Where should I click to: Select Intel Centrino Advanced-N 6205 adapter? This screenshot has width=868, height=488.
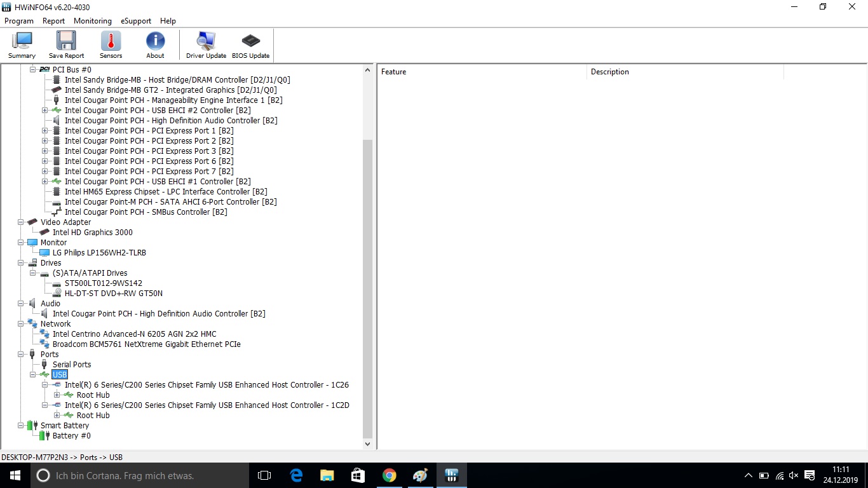[x=135, y=334]
